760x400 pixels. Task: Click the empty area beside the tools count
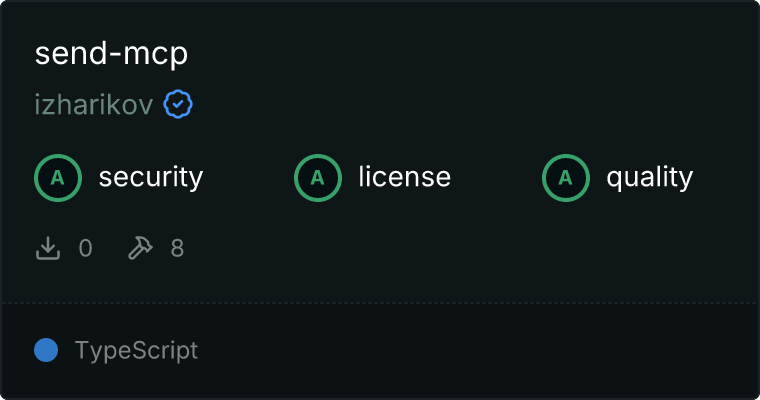pyautogui.click(x=450, y=248)
